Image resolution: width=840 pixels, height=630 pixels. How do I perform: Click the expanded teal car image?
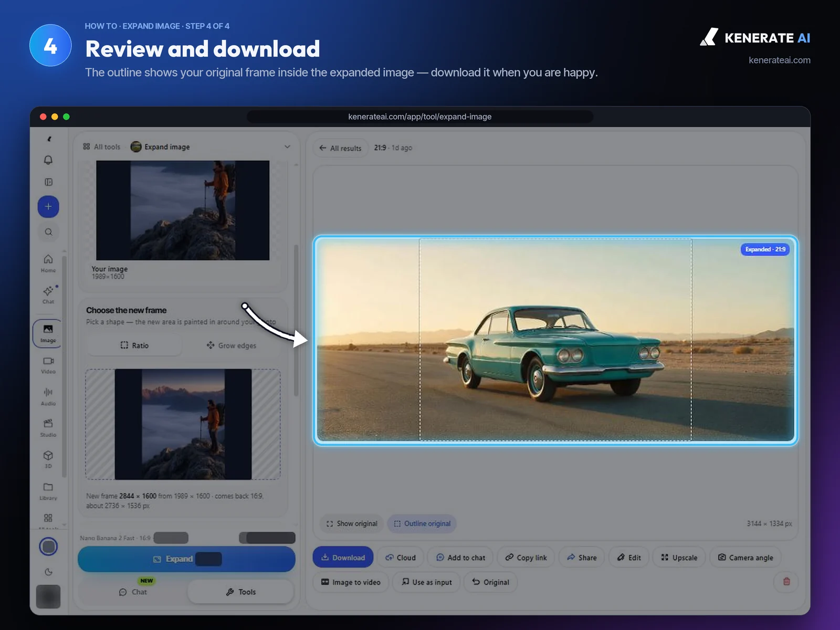pyautogui.click(x=555, y=340)
